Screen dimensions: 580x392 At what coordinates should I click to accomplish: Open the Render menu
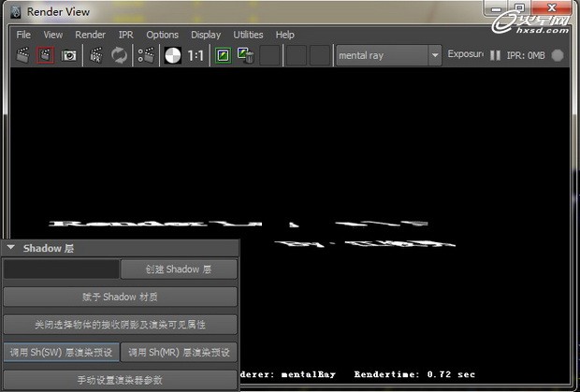pyautogui.click(x=90, y=35)
